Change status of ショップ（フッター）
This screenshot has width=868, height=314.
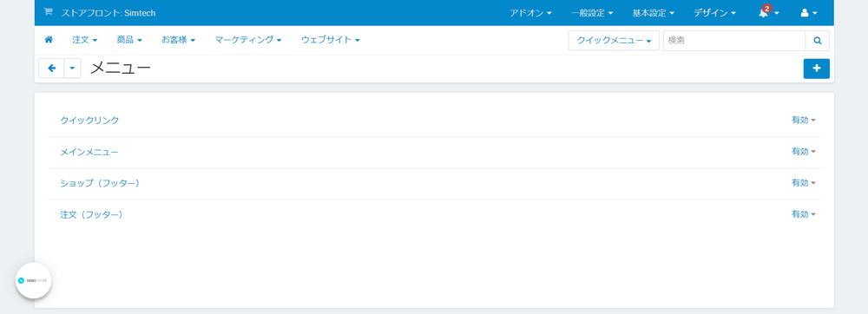803,183
